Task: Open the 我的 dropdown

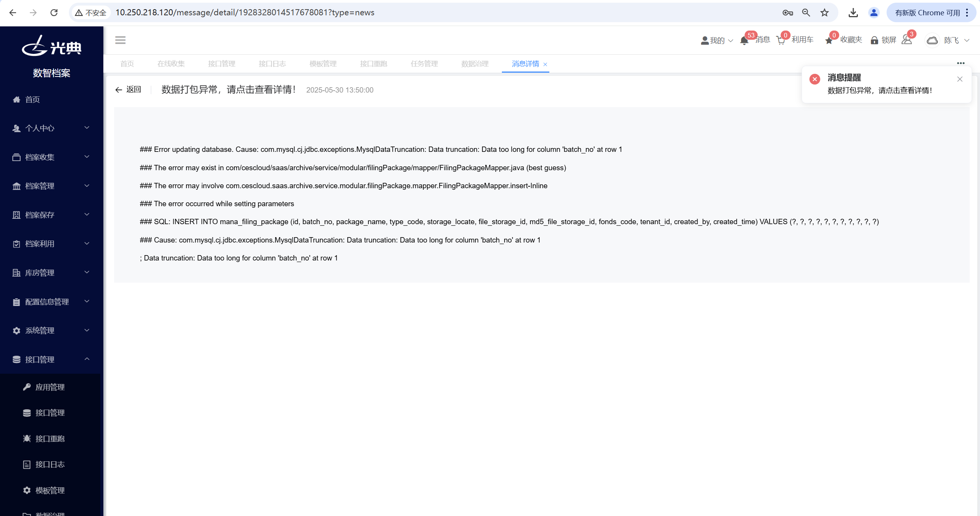Action: coord(717,41)
